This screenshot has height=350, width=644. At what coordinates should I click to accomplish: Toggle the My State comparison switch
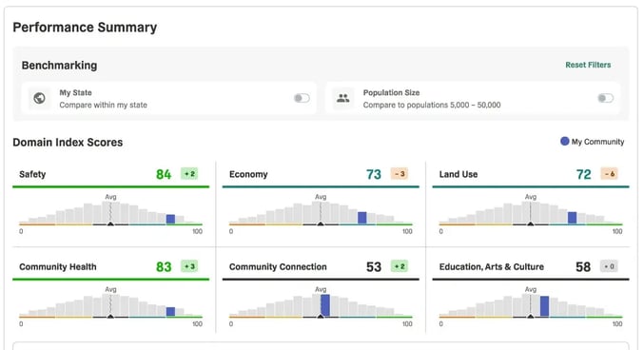click(x=302, y=98)
